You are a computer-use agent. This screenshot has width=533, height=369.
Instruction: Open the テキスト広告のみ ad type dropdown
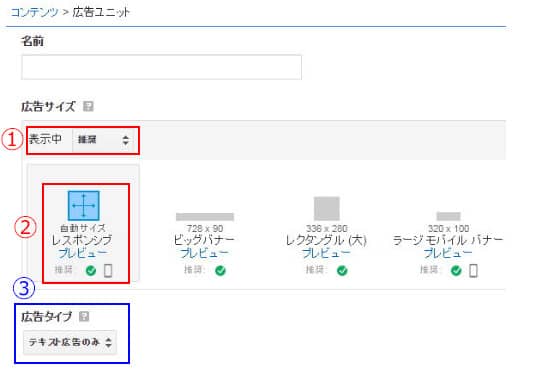[x=70, y=342]
